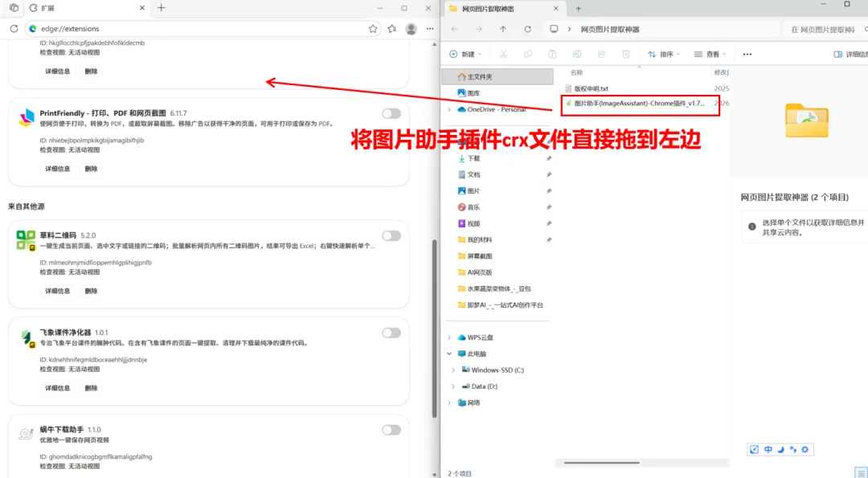Select the 图片助手(ImageAssistant) Chrome插件 file
The height and width of the screenshot is (478, 868).
click(x=641, y=104)
